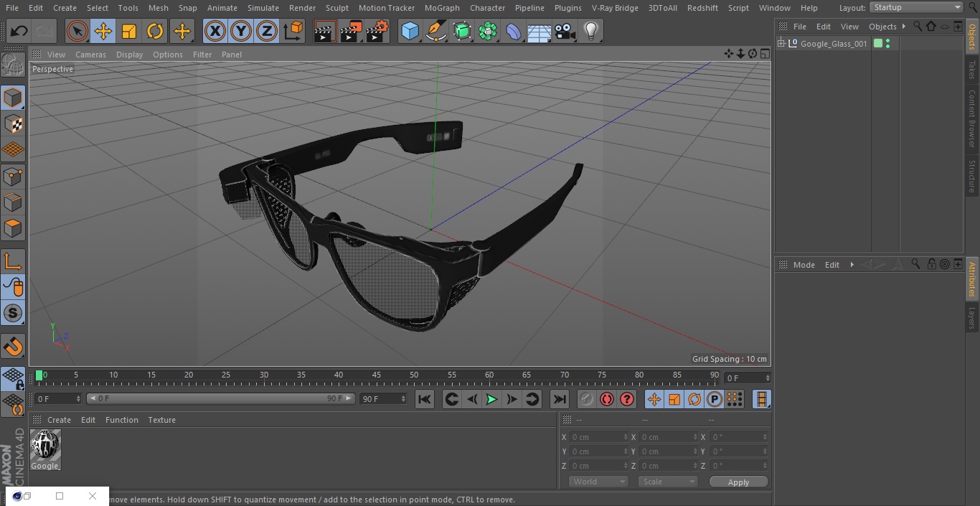Add the green Array modeling object
This screenshot has width=980, height=506.
coord(488,31)
